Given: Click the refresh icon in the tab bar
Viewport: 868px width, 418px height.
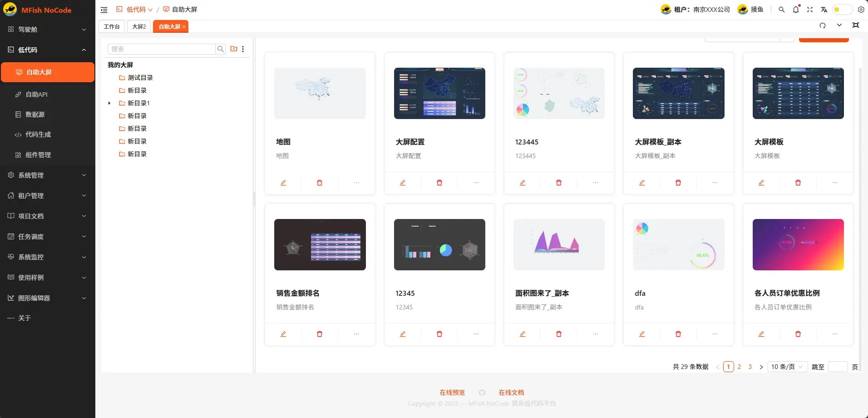Looking at the screenshot, I should point(822,25).
